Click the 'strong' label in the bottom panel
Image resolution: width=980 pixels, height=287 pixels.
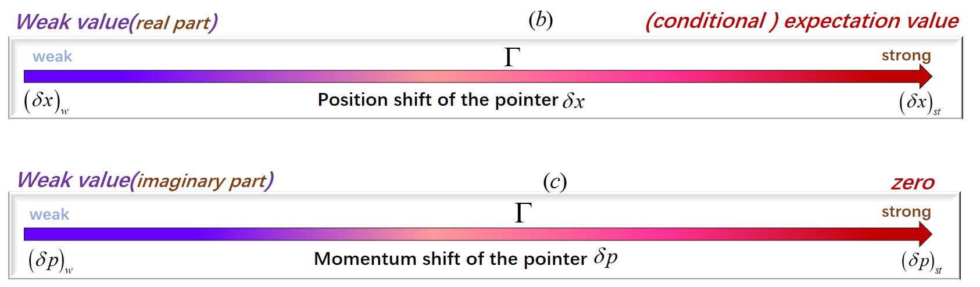(x=906, y=212)
